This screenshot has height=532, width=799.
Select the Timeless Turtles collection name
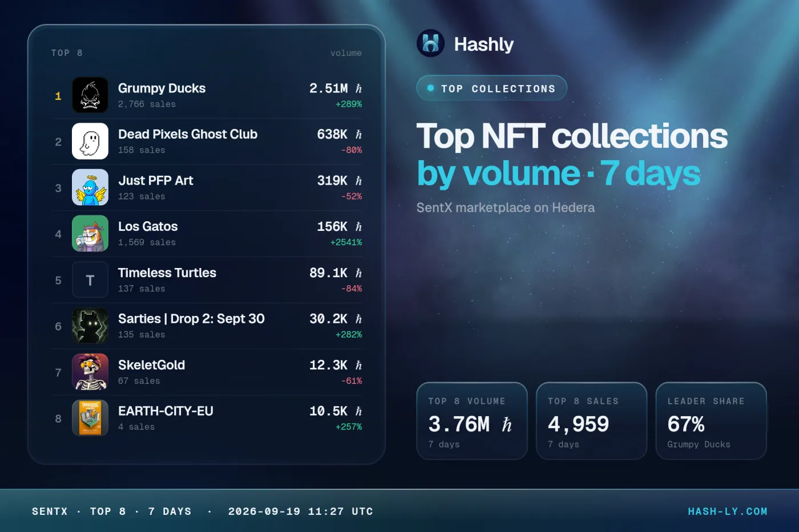click(167, 273)
